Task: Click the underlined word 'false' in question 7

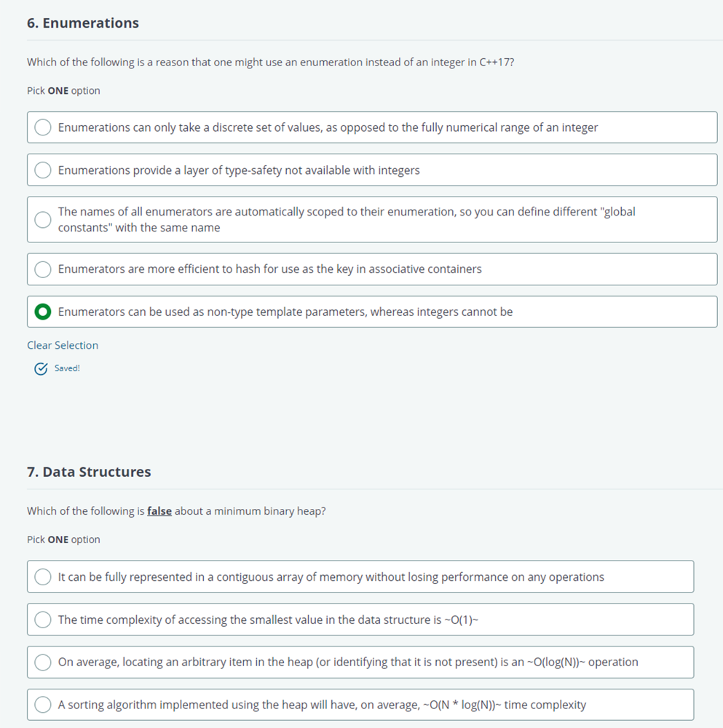Action: click(159, 511)
